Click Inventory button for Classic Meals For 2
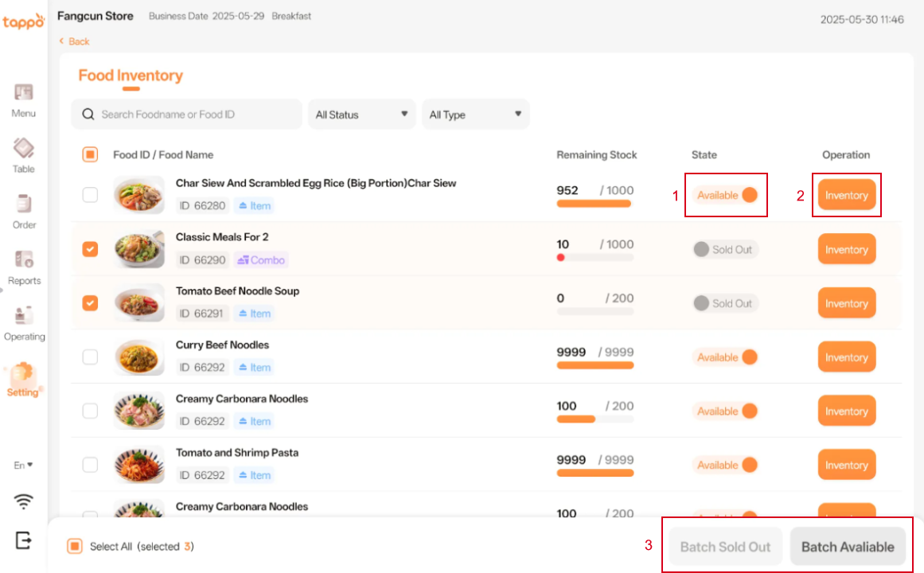 (x=846, y=250)
